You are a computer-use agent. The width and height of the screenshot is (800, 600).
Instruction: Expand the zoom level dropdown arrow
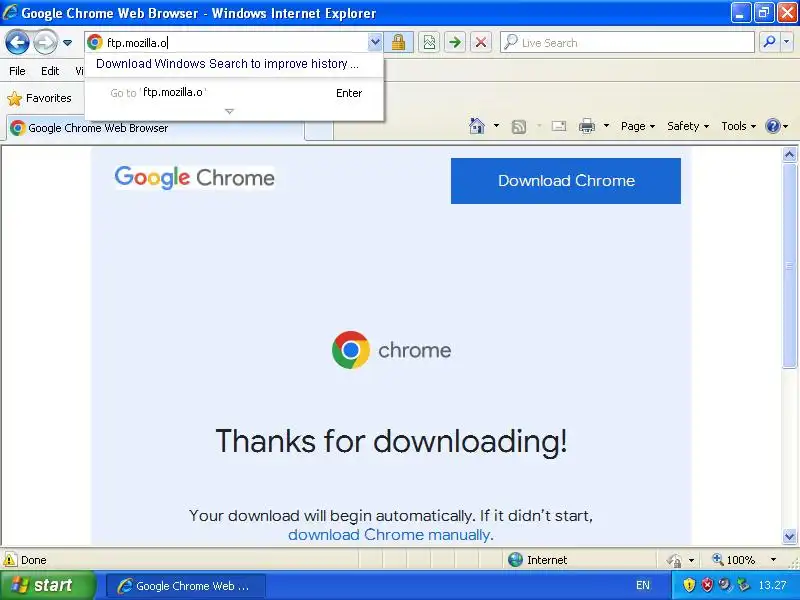(x=773, y=560)
